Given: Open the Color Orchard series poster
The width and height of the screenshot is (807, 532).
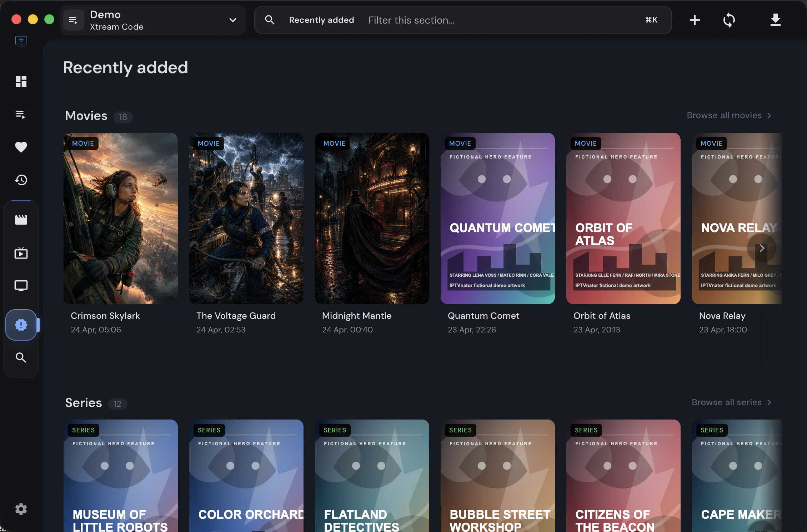Looking at the screenshot, I should (246, 476).
